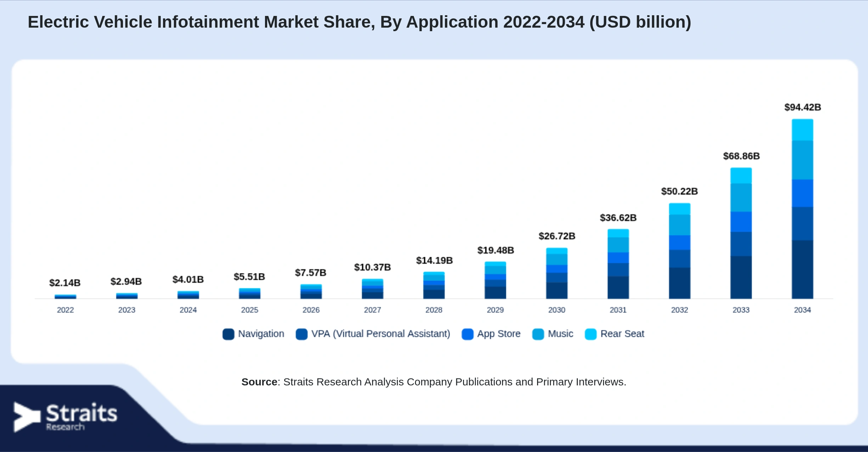Screen dimensions: 868x452
Task: Click the chart title text
Action: [x=359, y=22]
